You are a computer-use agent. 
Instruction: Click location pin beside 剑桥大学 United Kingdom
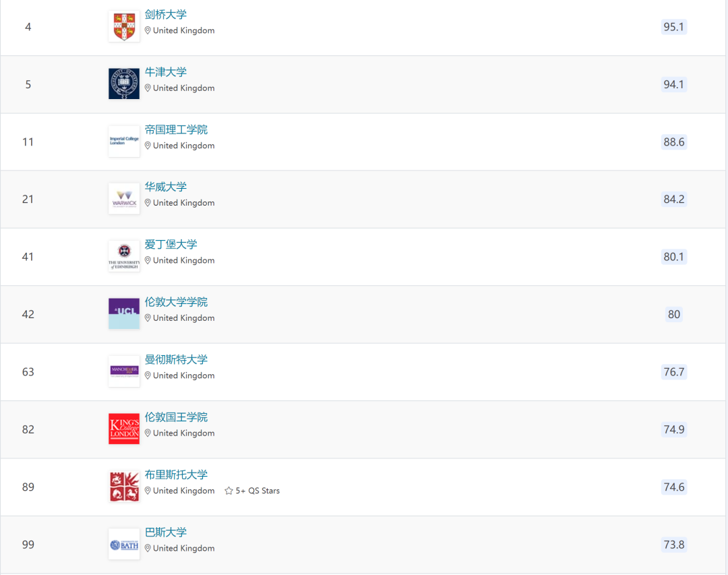tap(148, 30)
